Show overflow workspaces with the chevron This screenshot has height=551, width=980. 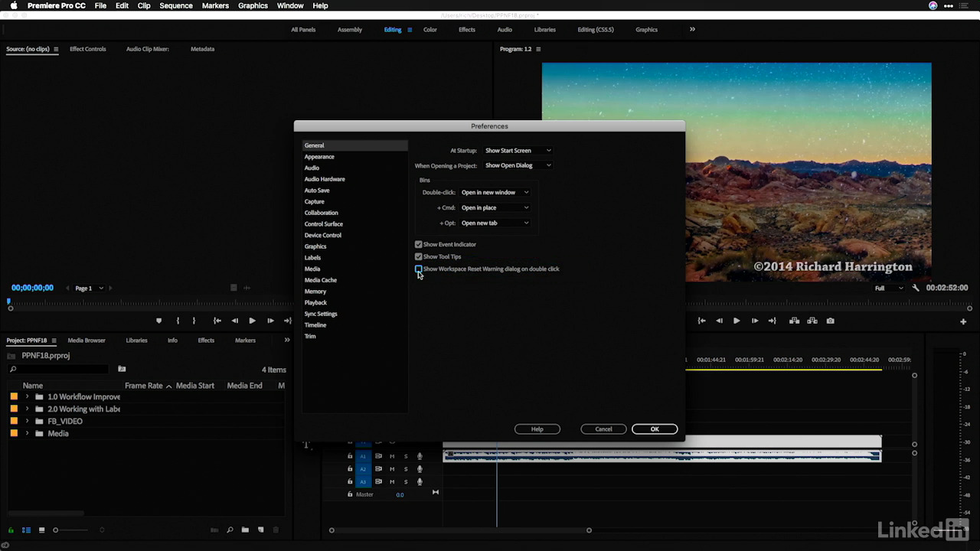(x=692, y=29)
